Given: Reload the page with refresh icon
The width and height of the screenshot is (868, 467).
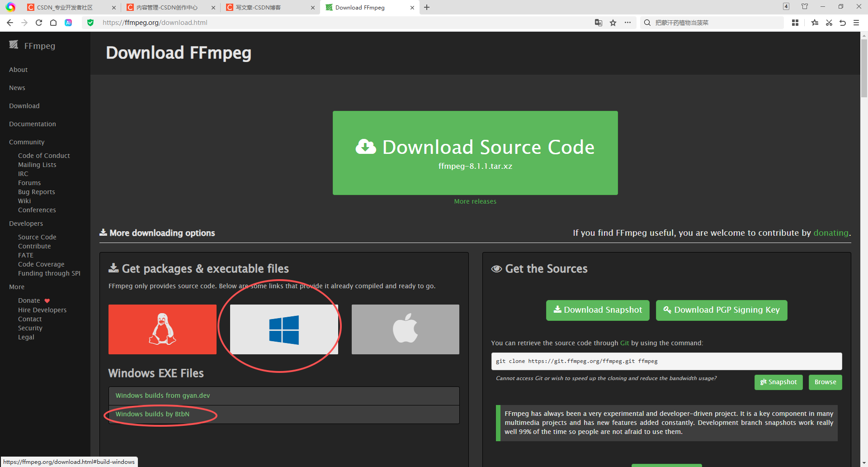Looking at the screenshot, I should click(x=39, y=23).
